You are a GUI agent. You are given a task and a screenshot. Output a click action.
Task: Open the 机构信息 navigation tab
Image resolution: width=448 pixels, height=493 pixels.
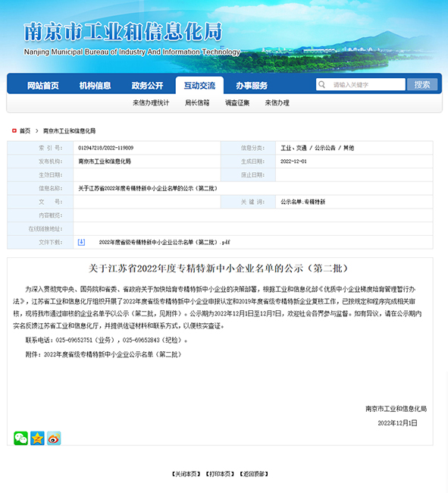coord(95,85)
